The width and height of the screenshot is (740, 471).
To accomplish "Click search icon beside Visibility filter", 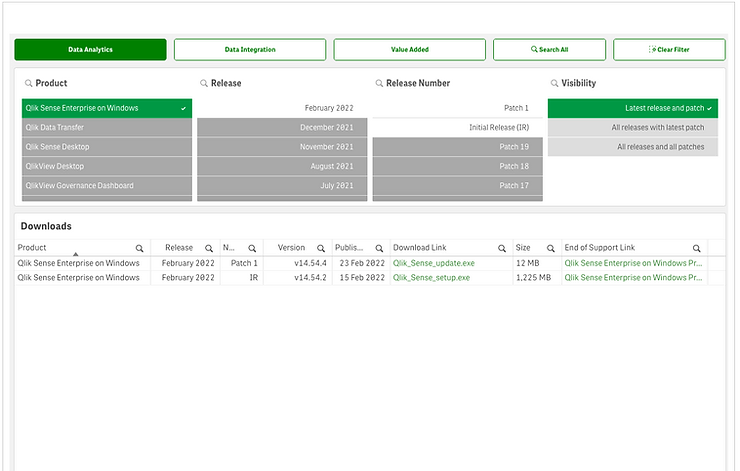I will point(555,84).
